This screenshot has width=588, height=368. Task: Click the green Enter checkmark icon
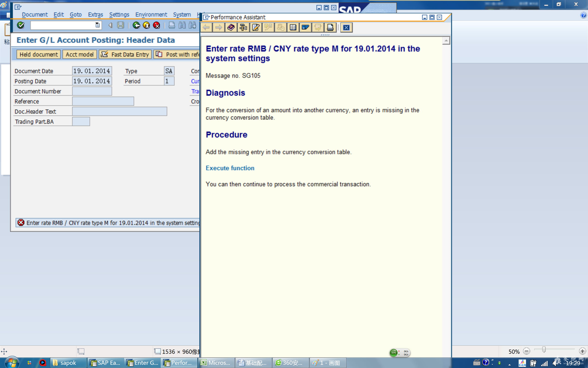pos(21,25)
